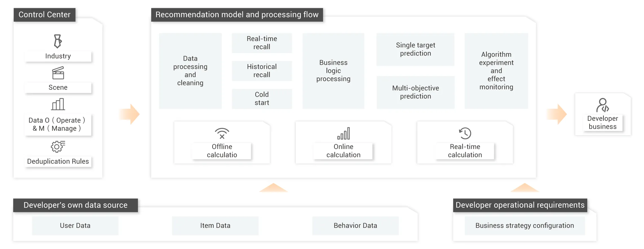Click Business strategy configuration box
The height and width of the screenshot is (249, 644).
(x=525, y=226)
